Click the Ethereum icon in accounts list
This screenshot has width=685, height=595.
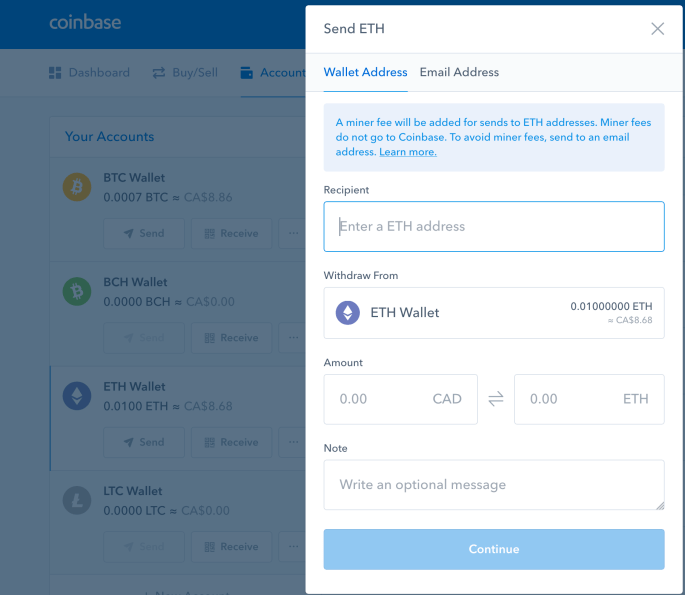(77, 397)
